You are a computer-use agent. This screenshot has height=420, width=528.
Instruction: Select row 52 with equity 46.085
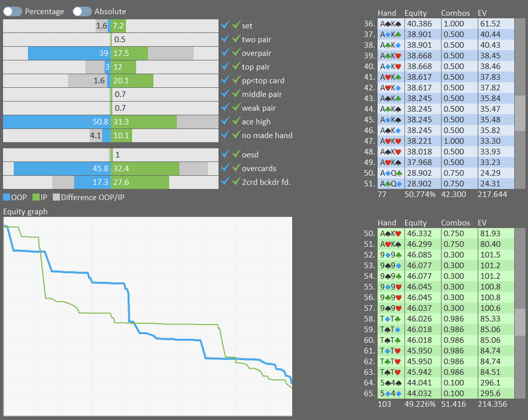pos(446,255)
